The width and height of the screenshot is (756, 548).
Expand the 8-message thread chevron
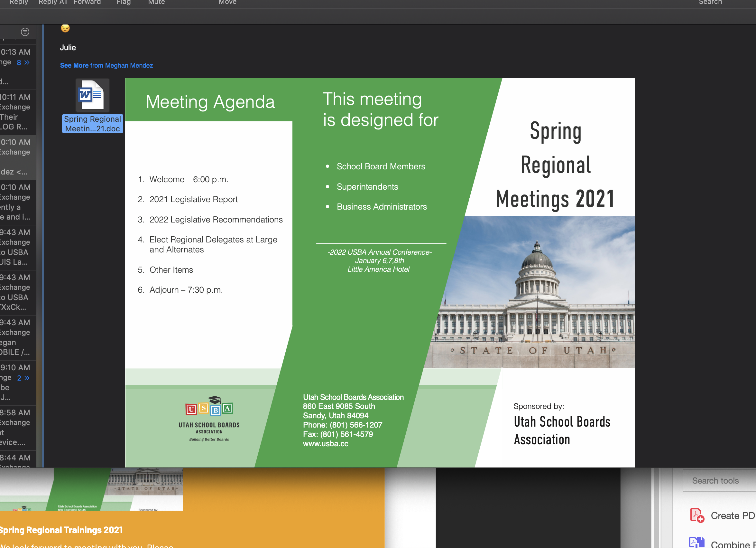point(27,62)
